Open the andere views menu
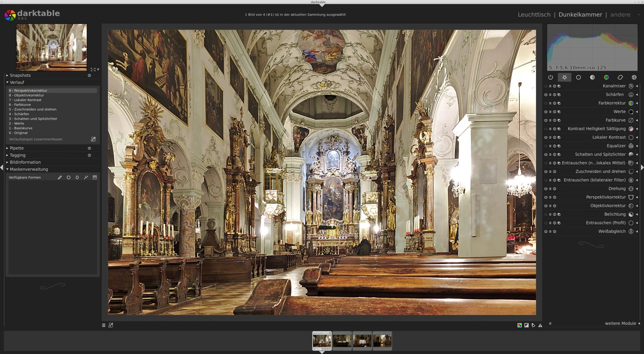This screenshot has height=354, width=644. point(620,15)
